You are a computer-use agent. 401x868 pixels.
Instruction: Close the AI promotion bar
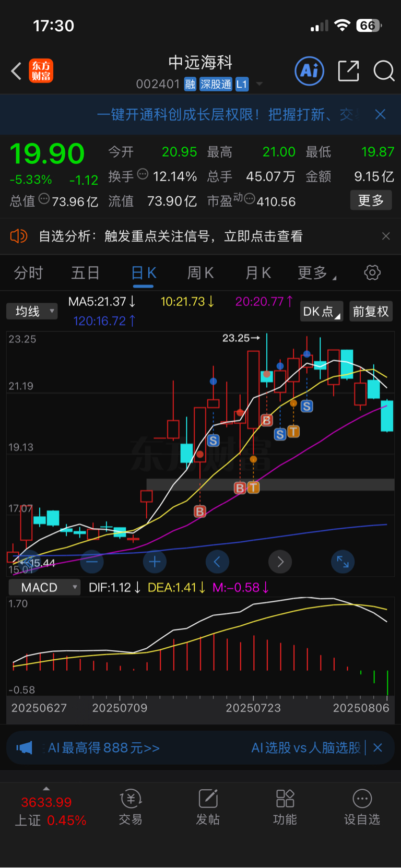click(x=378, y=748)
